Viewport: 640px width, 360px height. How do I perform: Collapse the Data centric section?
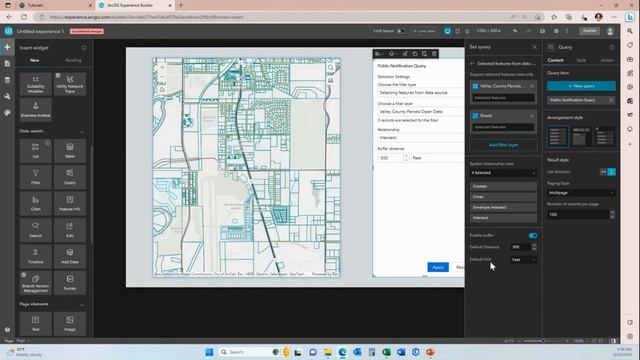(x=82, y=131)
